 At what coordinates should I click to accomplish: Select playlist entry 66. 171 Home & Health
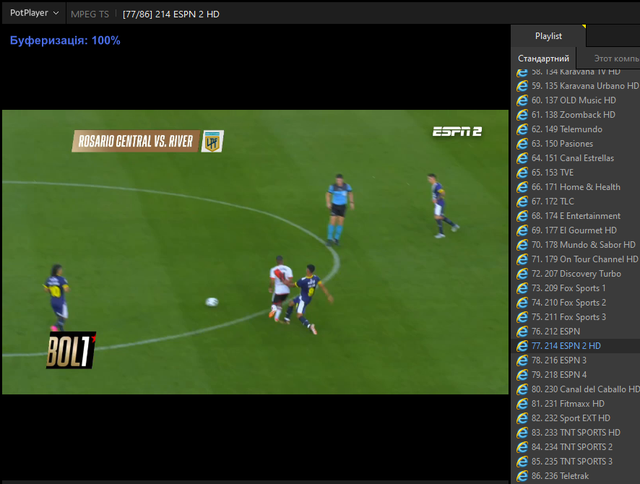(576, 187)
